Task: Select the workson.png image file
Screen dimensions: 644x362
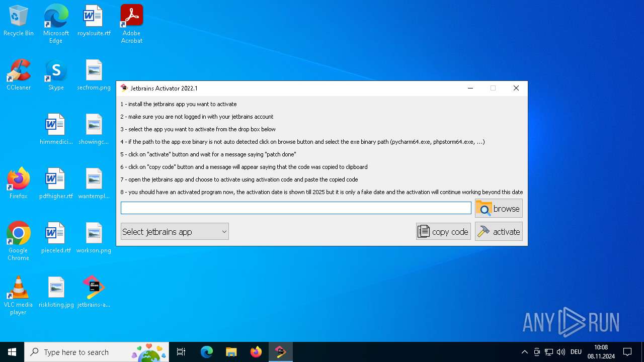Action: click(x=94, y=238)
